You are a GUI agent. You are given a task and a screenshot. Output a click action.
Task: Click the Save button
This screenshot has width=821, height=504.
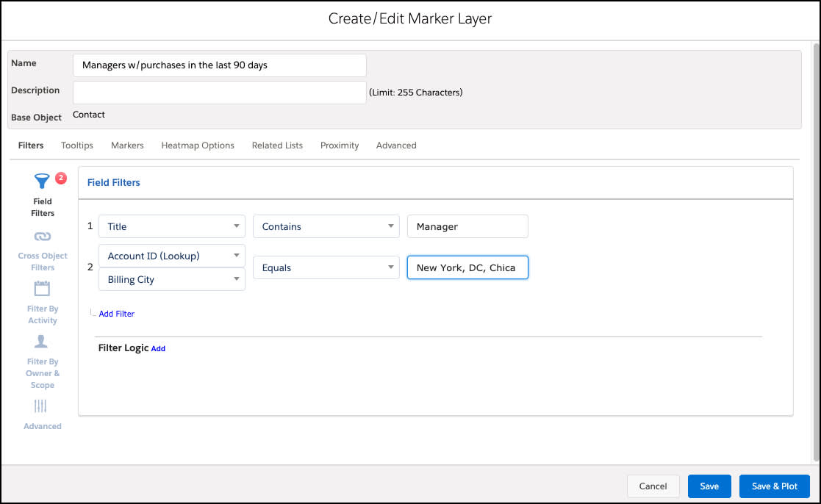(709, 486)
